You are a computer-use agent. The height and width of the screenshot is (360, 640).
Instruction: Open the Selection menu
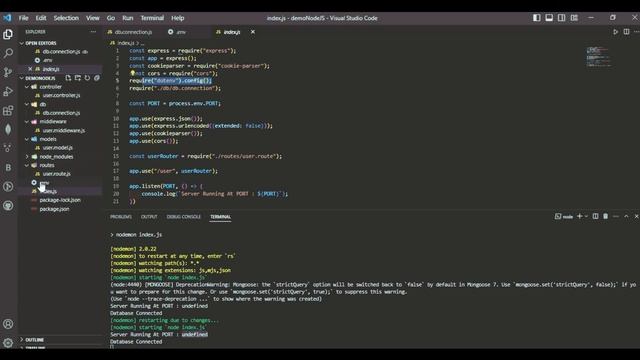(66, 18)
